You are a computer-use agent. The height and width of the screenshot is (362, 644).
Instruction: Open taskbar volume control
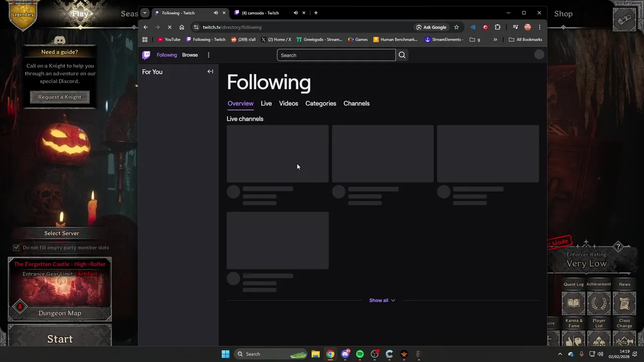(600, 354)
